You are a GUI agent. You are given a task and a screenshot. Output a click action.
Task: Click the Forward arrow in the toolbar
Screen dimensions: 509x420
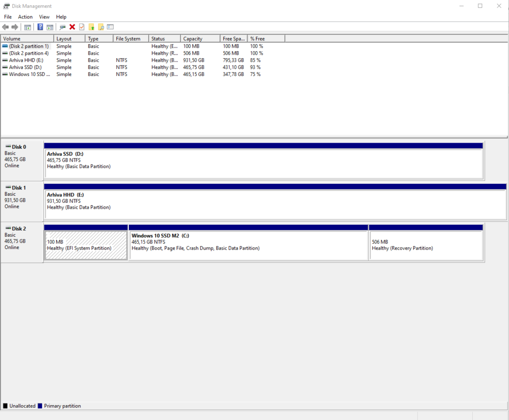[14, 27]
